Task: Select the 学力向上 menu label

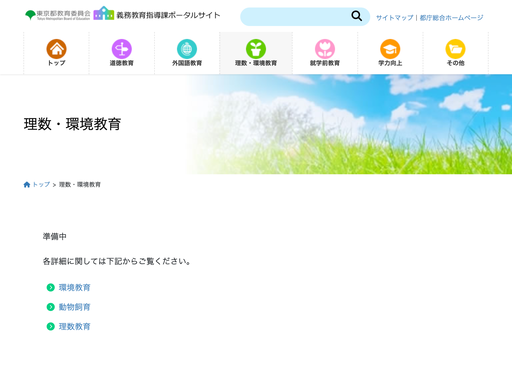Action: point(390,63)
